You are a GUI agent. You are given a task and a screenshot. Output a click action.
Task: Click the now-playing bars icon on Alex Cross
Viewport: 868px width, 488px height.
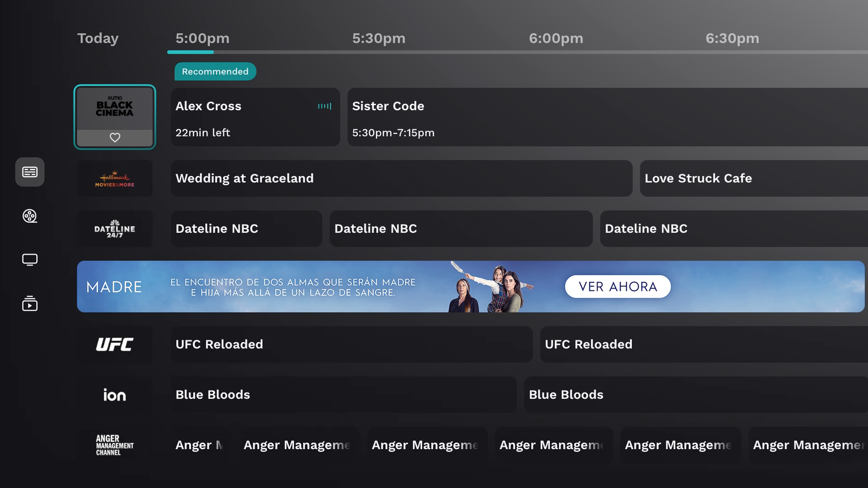(324, 106)
